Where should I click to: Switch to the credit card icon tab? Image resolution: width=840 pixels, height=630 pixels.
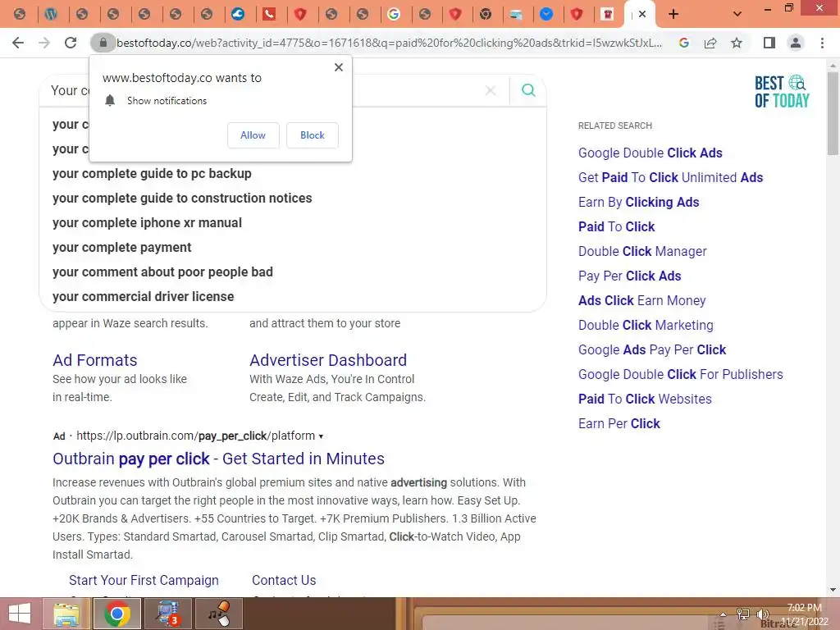516,15
